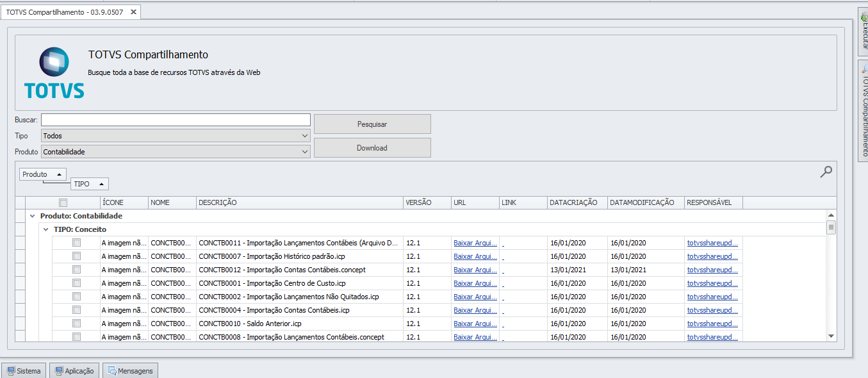Open Baixar Arqui link for Histórico padrão row
The height and width of the screenshot is (378, 868).
(475, 256)
